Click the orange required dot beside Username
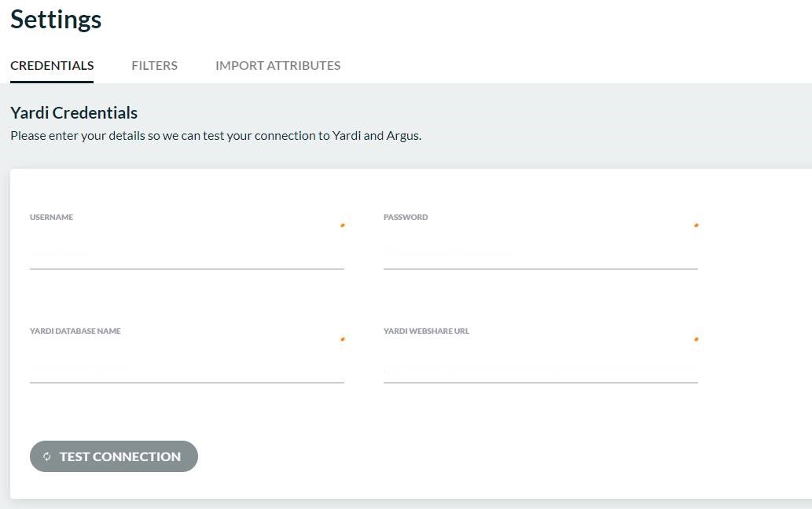 coord(342,225)
